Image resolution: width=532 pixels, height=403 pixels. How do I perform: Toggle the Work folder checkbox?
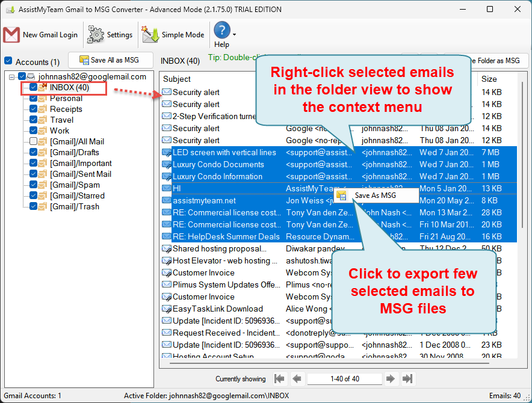click(x=33, y=131)
